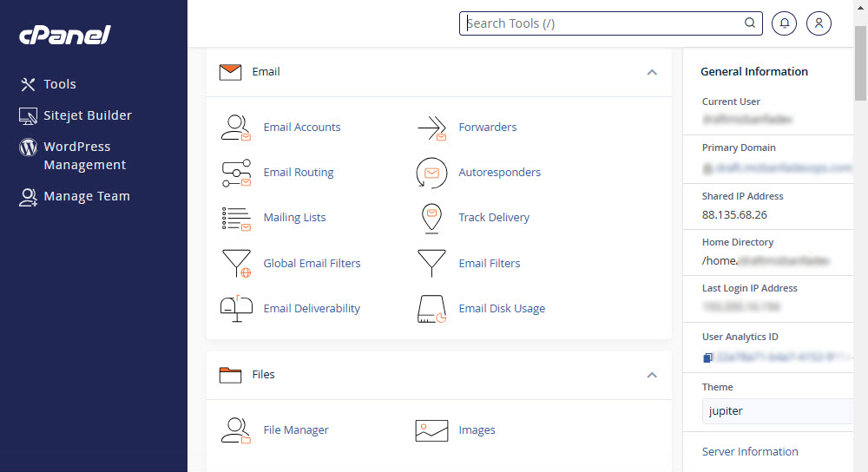The width and height of the screenshot is (868, 472).
Task: Click the search magnifier icon
Action: pyautogui.click(x=750, y=23)
